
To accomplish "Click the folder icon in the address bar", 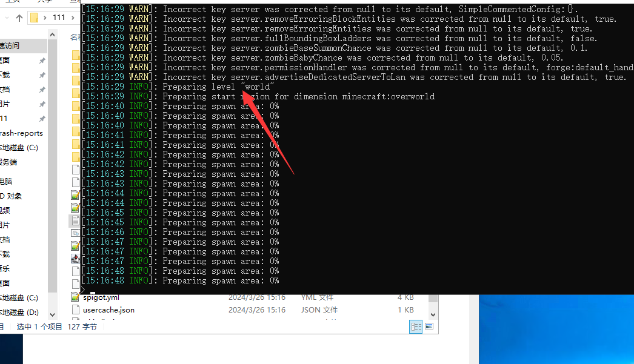I will click(35, 18).
